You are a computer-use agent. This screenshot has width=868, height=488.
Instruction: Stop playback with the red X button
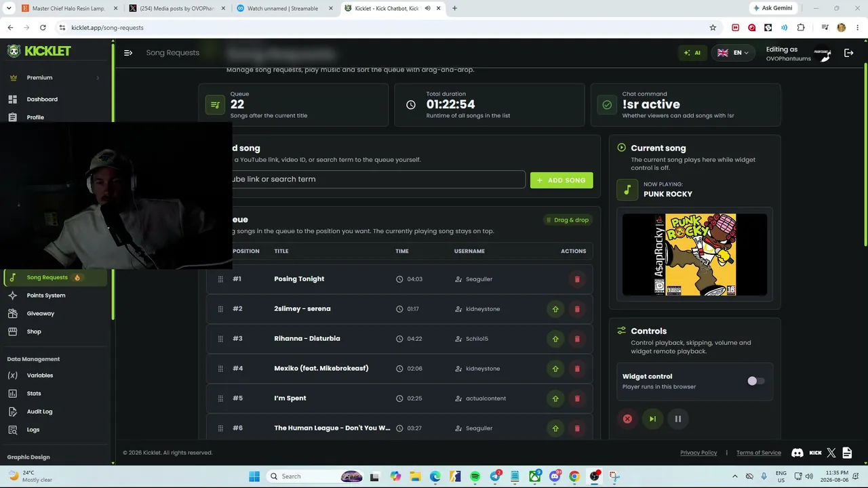627,419
